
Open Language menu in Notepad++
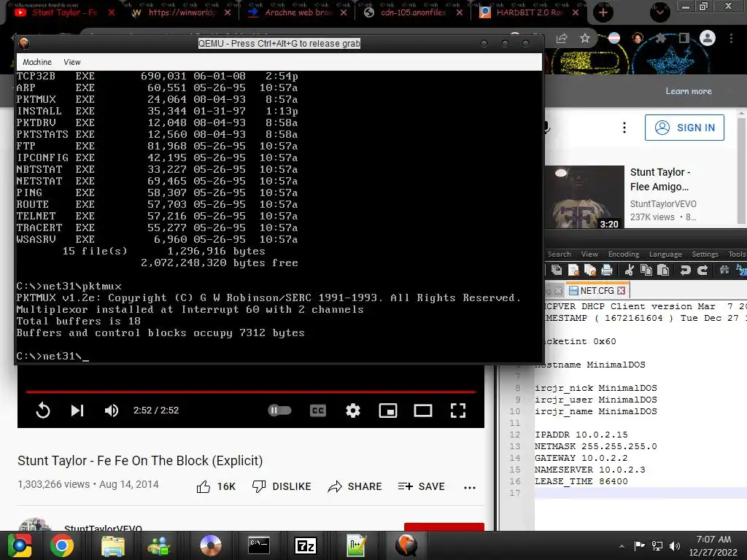[x=665, y=254]
